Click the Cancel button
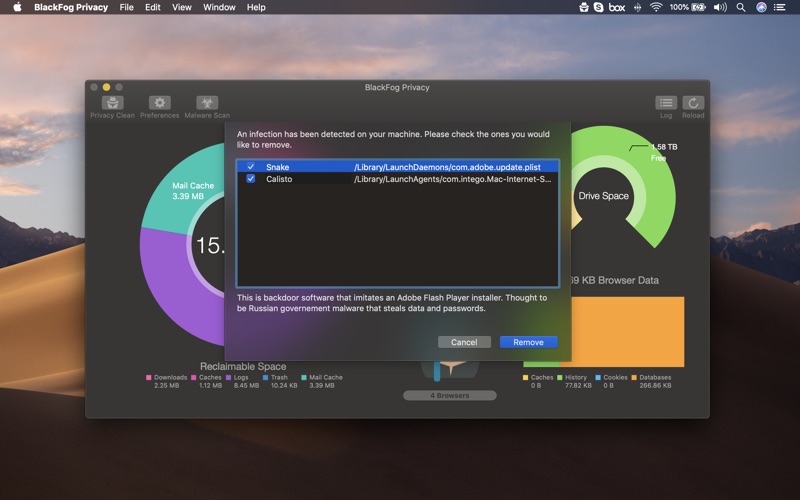 pyautogui.click(x=464, y=342)
